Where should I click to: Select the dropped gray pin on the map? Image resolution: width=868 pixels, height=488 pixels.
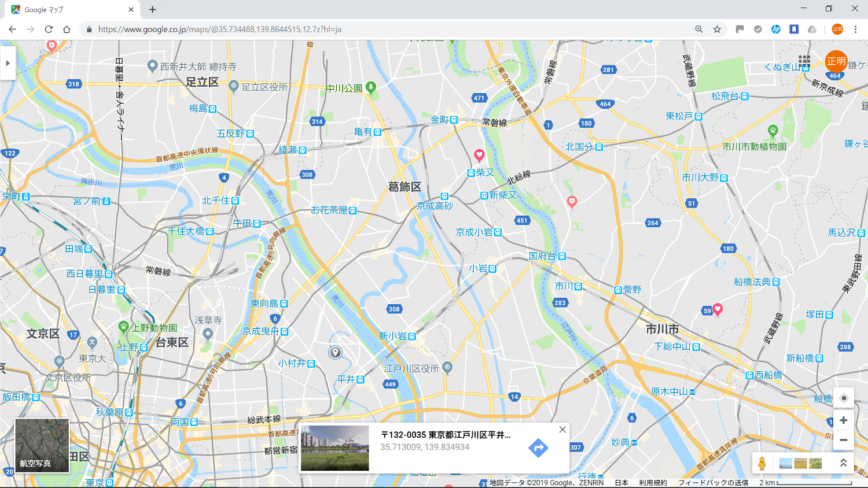[335, 352]
